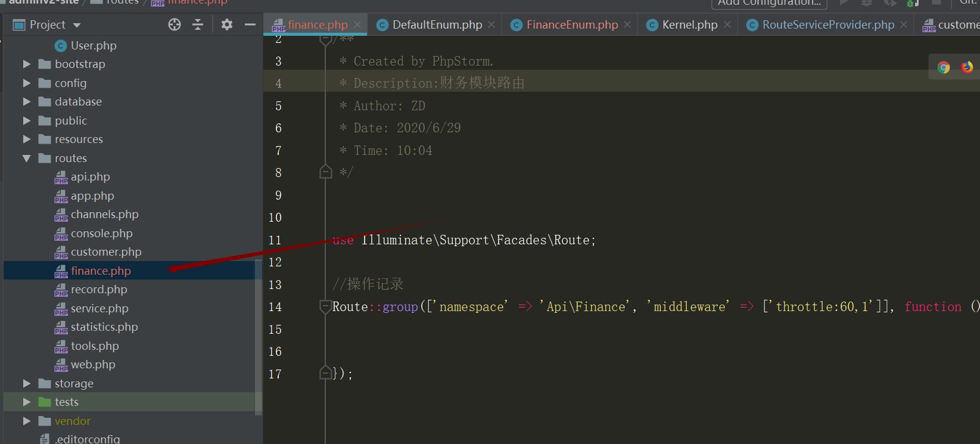The width and height of the screenshot is (980, 444).
Task: Fold closing block marker at line 17
Action: click(325, 374)
